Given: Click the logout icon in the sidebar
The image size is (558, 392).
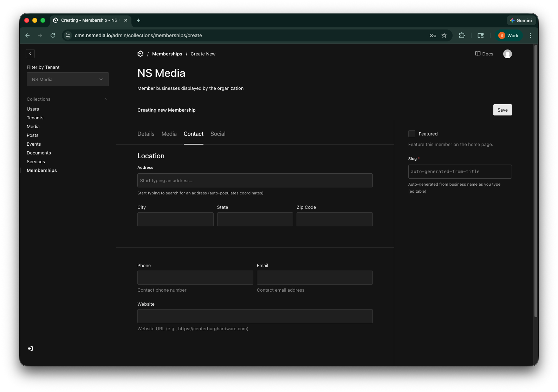Looking at the screenshot, I should point(30,348).
